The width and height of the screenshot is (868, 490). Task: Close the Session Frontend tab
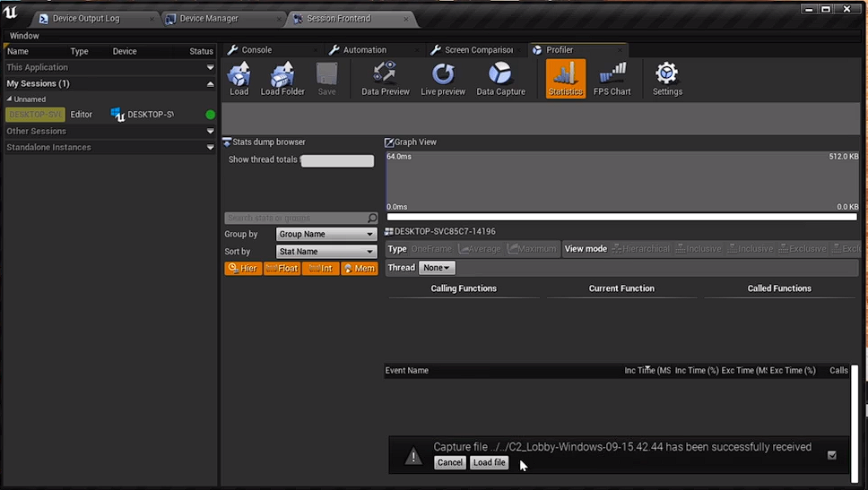406,19
